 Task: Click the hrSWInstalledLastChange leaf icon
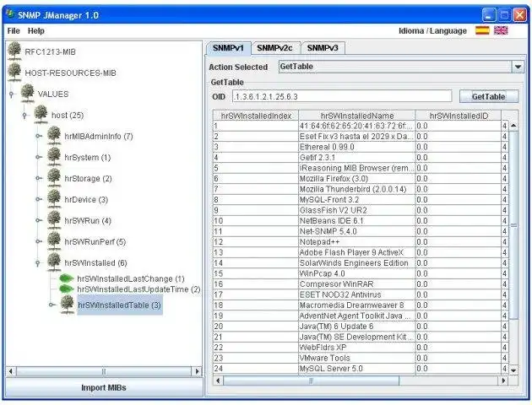click(x=66, y=278)
